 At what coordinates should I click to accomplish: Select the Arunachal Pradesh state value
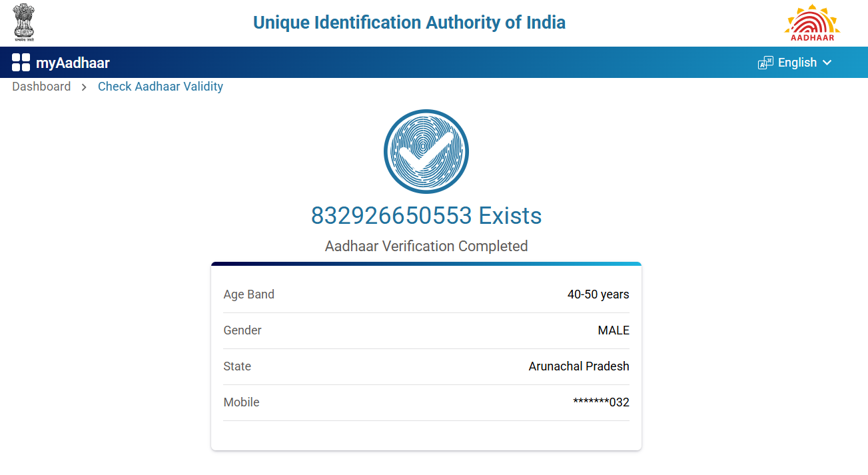click(x=579, y=366)
